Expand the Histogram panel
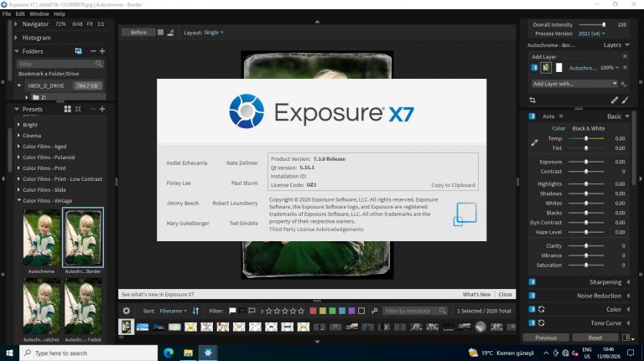Screen dimensions: 644x361 click(x=16, y=38)
